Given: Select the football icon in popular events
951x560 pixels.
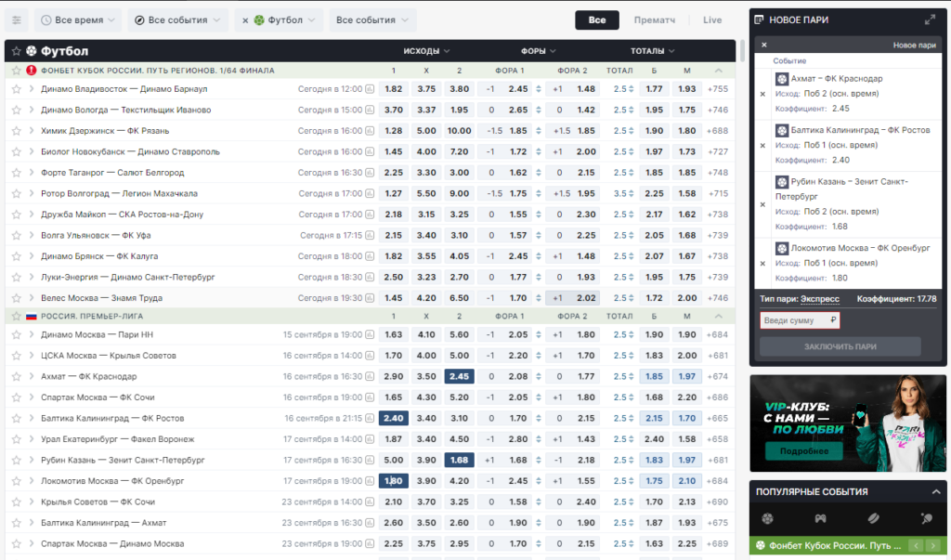Looking at the screenshot, I should click(x=768, y=519).
